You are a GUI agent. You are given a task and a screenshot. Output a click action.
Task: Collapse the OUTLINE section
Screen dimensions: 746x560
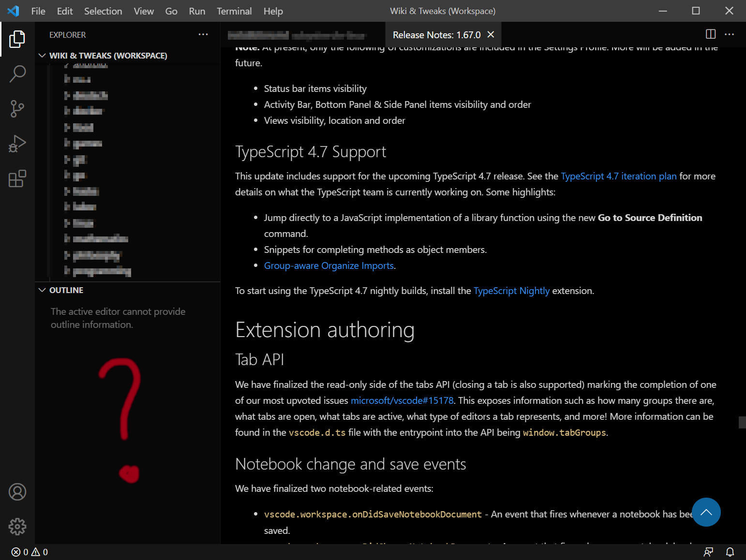[42, 290]
